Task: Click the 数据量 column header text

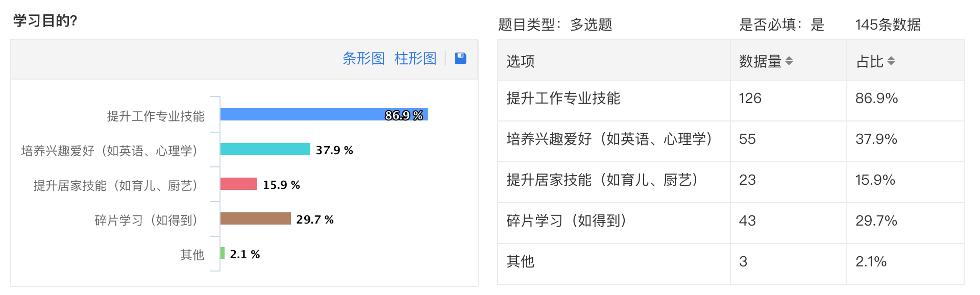Action: click(761, 61)
